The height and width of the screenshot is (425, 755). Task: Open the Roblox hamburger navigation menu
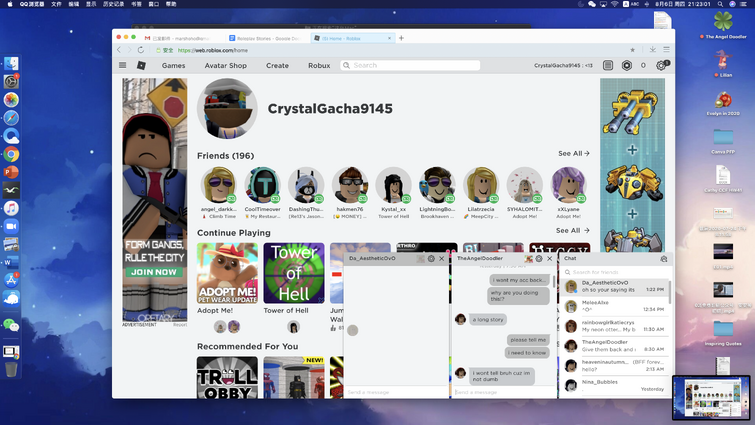click(123, 65)
